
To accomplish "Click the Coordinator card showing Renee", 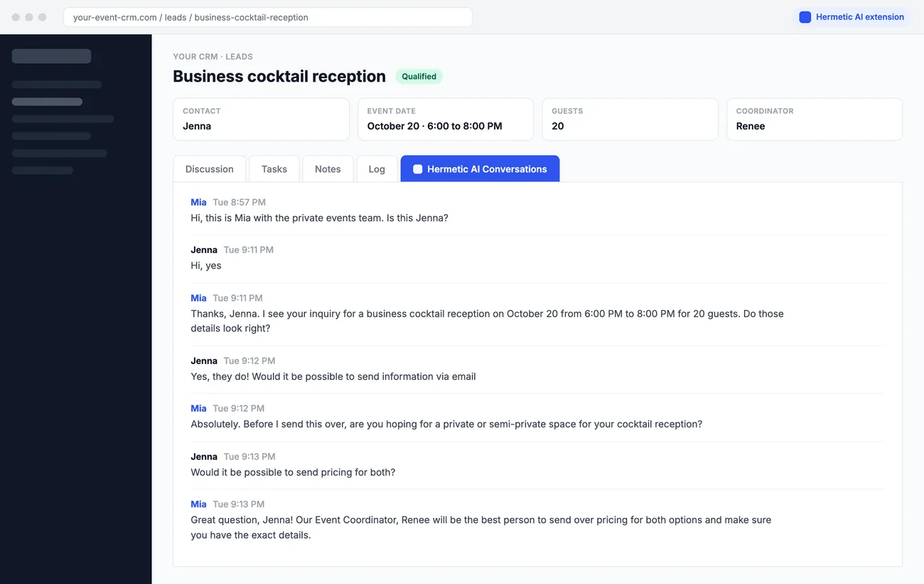I will click(x=815, y=120).
